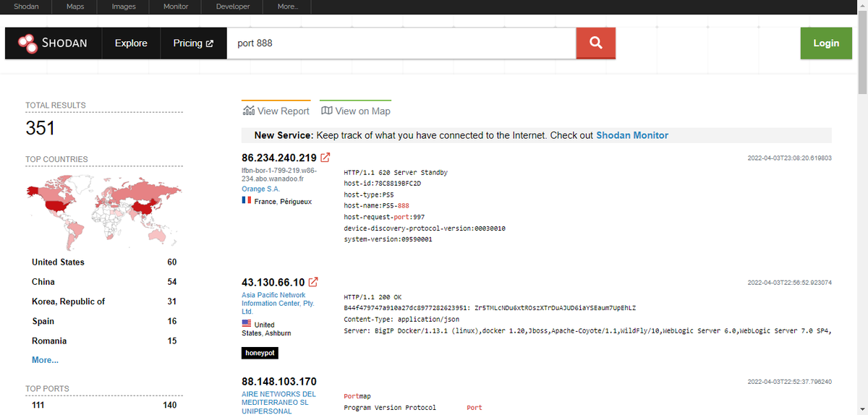868x415 pixels.
Task: Click the View on Map icon
Action: [x=327, y=111]
